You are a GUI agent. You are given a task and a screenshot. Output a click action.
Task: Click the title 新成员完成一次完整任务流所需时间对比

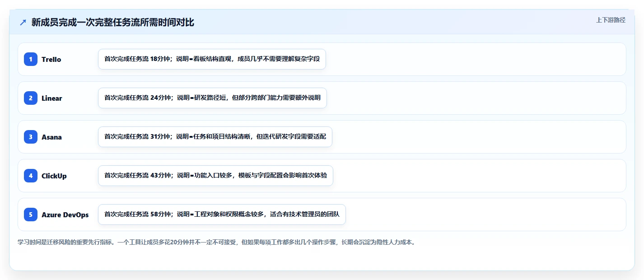tap(113, 23)
